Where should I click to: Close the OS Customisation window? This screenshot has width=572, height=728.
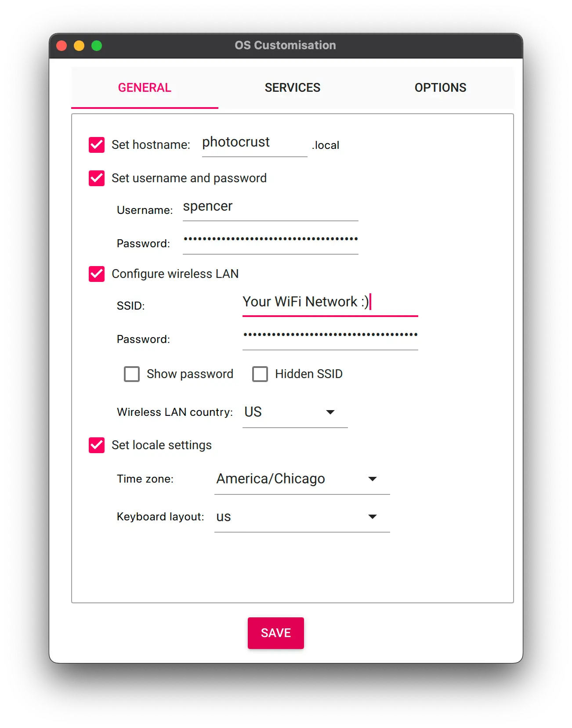tap(62, 46)
